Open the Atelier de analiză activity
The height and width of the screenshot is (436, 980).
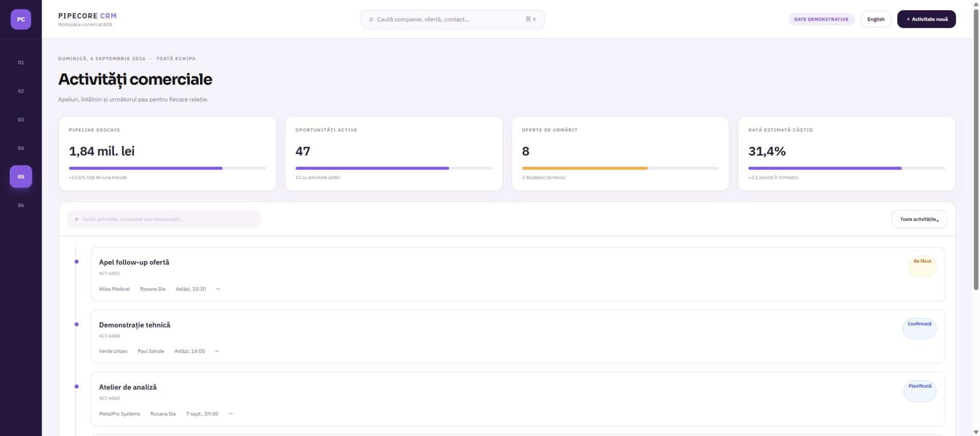tap(518, 399)
